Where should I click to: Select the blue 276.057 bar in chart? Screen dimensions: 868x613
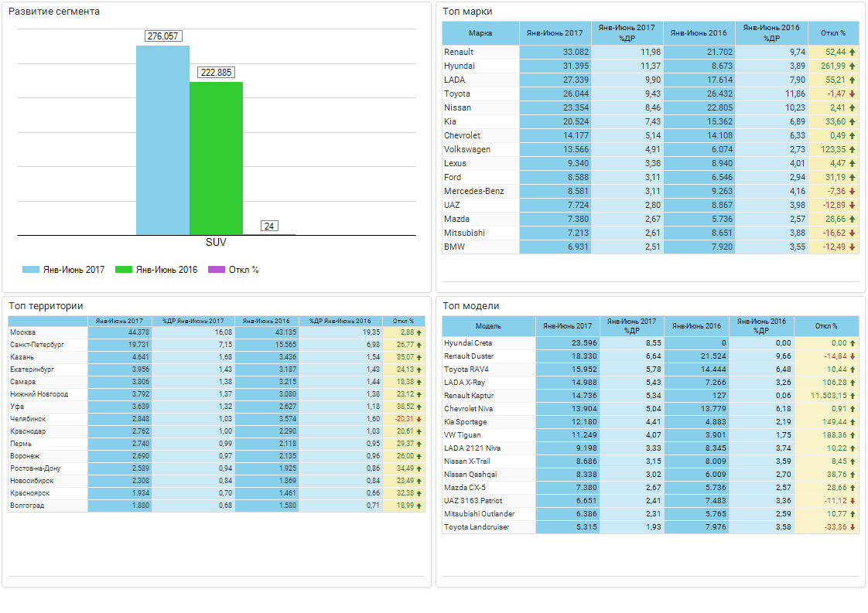(x=162, y=141)
